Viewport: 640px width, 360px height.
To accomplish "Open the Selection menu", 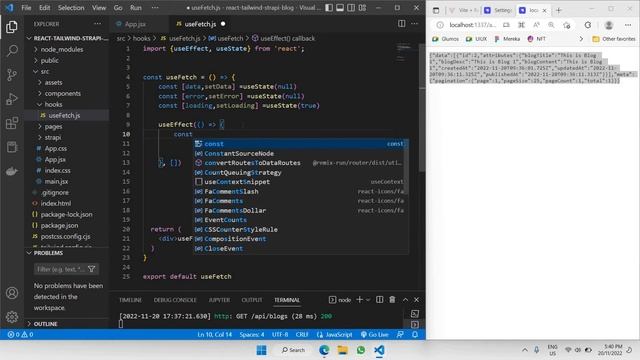I will 71,8.
